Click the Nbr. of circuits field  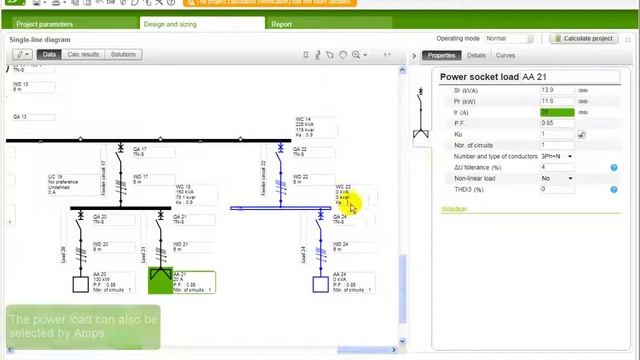click(557, 145)
